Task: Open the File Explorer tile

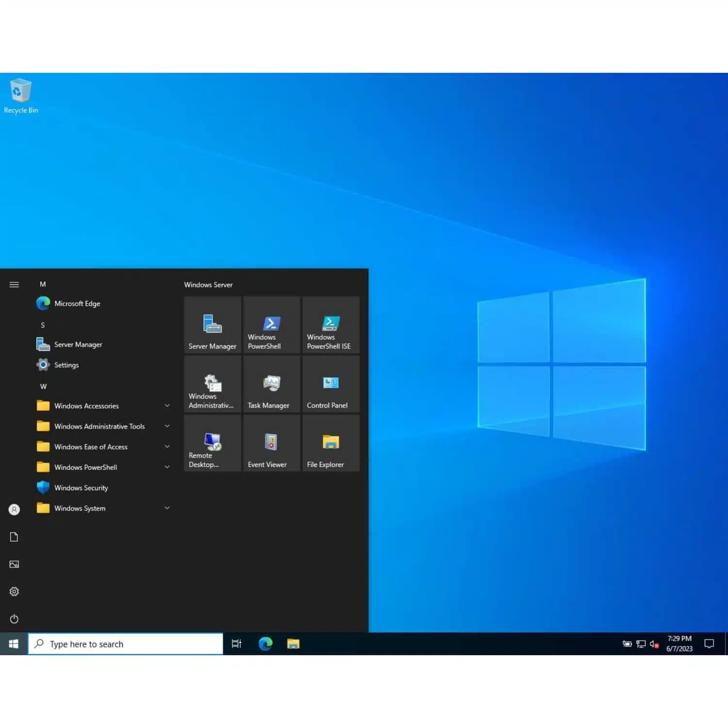Action: pyautogui.click(x=331, y=443)
